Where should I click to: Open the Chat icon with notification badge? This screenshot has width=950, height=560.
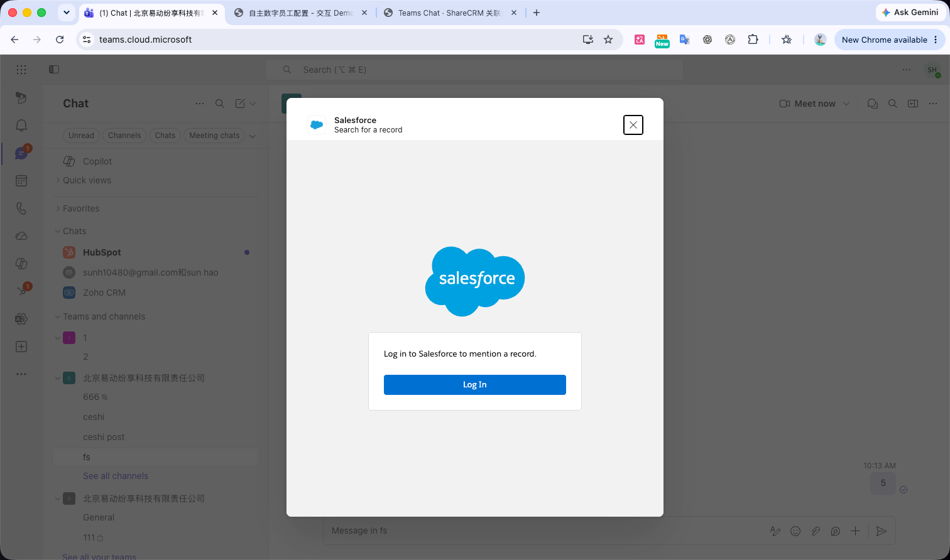[21, 153]
